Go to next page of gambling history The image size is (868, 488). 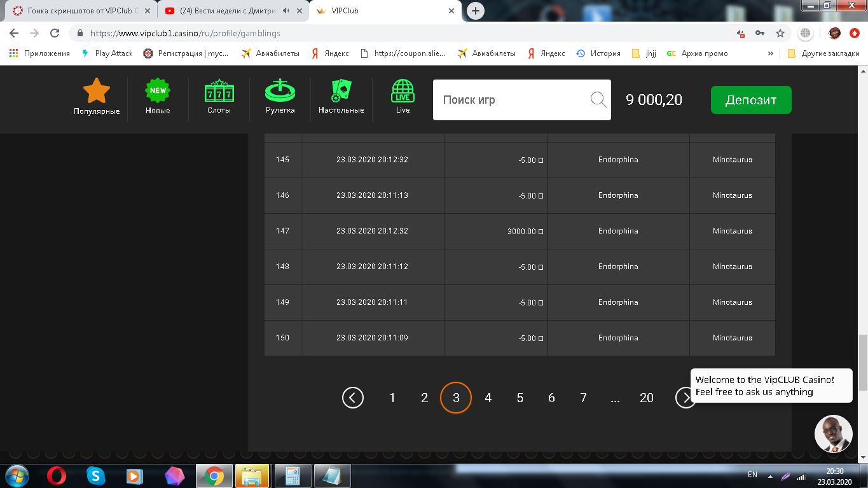685,398
